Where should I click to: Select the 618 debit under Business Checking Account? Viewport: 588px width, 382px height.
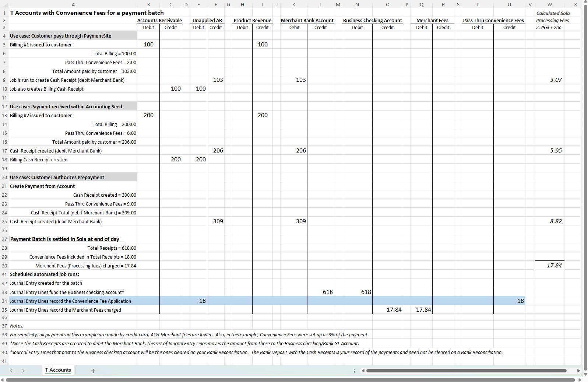(357, 292)
